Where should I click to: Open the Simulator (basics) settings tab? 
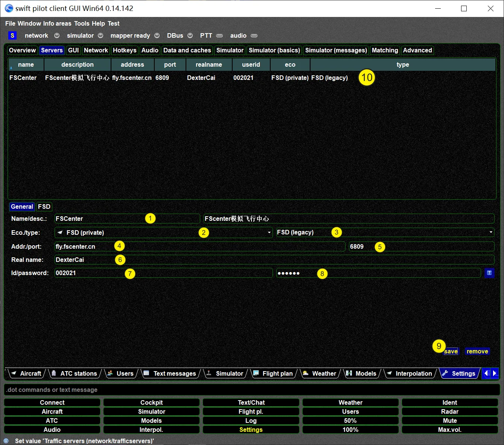(274, 50)
